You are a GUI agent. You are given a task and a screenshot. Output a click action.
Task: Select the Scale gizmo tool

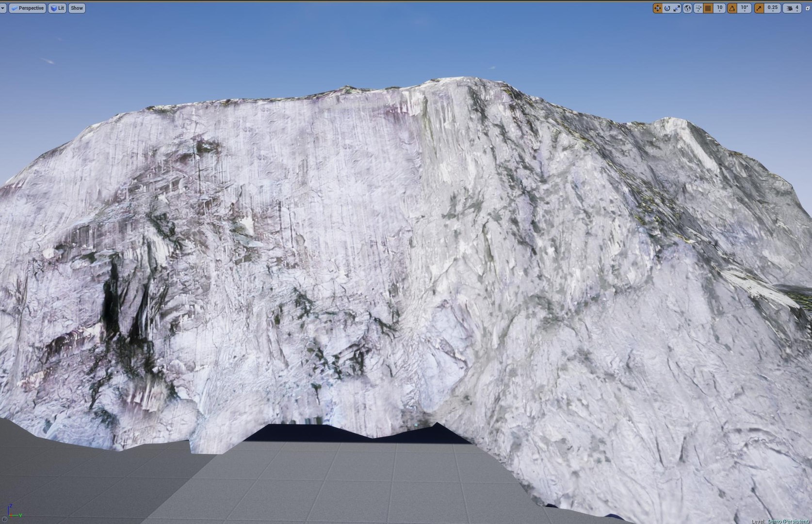(677, 8)
